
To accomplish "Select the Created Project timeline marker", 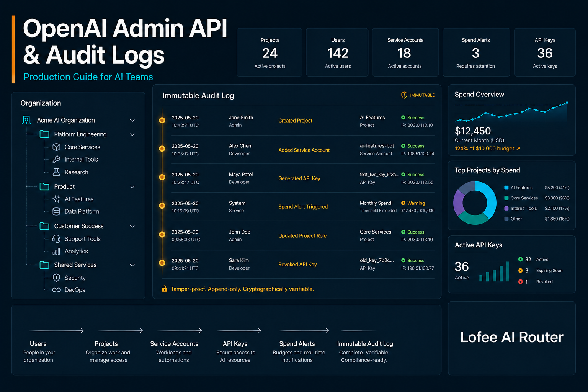I will [x=162, y=120].
